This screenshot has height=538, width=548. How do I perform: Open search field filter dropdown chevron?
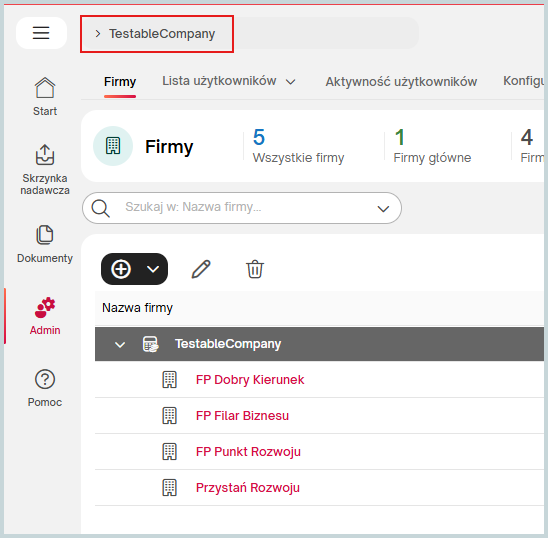(x=383, y=209)
